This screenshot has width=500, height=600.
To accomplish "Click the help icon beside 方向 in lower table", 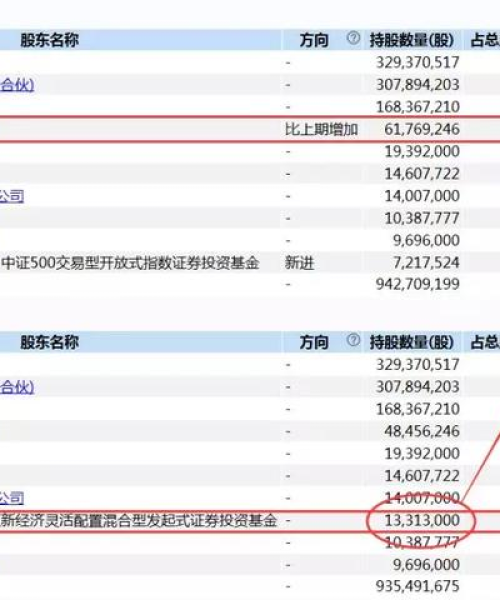I will click(353, 340).
